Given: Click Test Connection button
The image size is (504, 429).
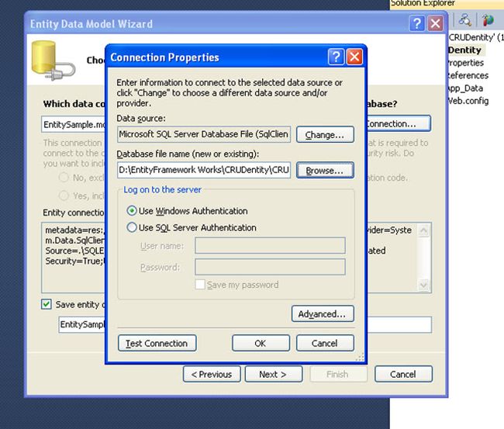Looking at the screenshot, I should [x=157, y=343].
